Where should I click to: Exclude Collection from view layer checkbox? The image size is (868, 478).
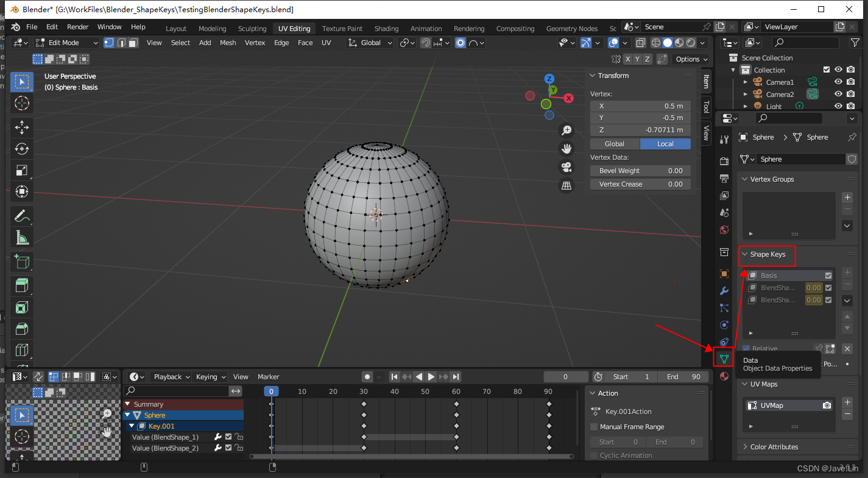827,70
